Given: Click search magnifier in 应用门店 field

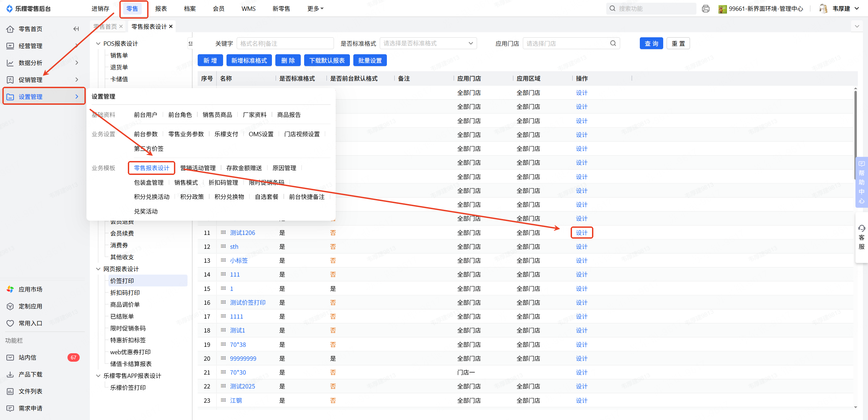Looking at the screenshot, I should (x=613, y=43).
